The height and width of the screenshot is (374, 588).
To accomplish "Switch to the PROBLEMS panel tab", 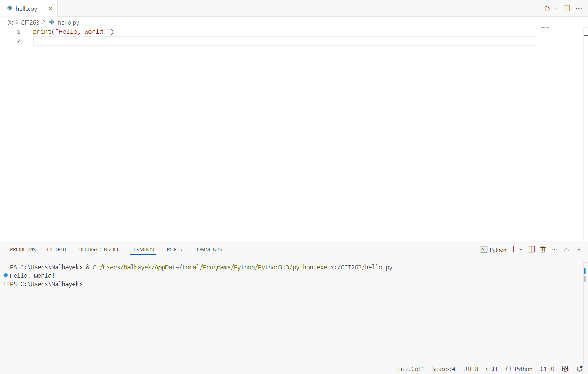I will 23,249.
